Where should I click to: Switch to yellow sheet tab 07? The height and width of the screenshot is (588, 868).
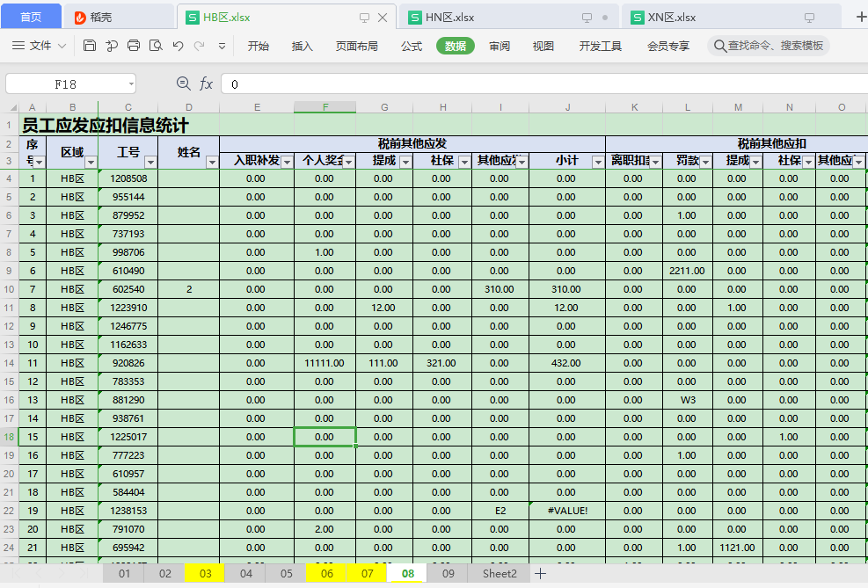[x=368, y=574]
